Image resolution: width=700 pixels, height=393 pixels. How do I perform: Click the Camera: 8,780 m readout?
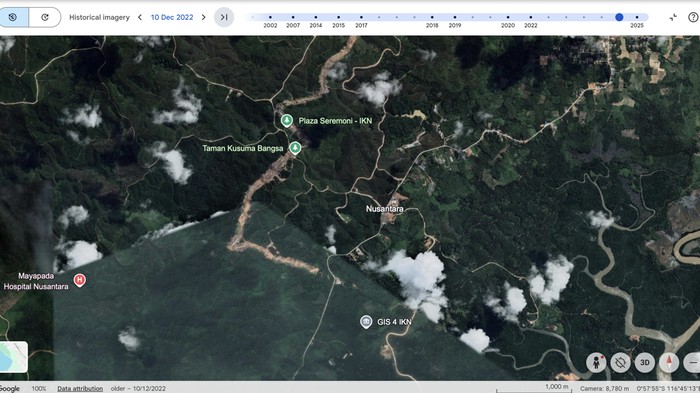[604, 389]
